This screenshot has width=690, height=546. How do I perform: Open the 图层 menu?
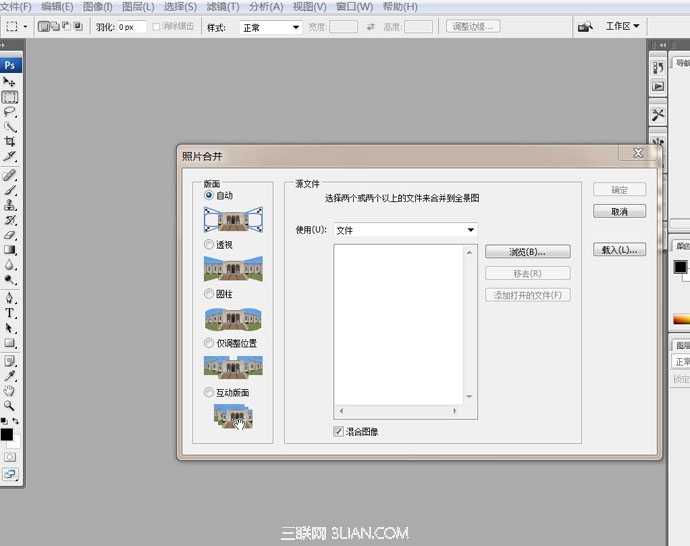tap(138, 6)
